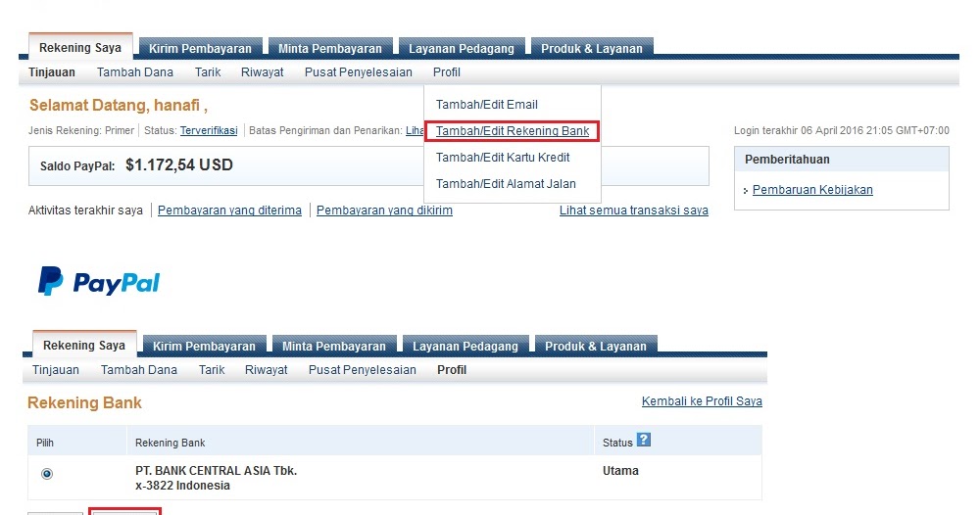Choose Tambah/Edit Email from Profil dropdown
Image resolution: width=980 pixels, height=515 pixels.
click(x=487, y=104)
